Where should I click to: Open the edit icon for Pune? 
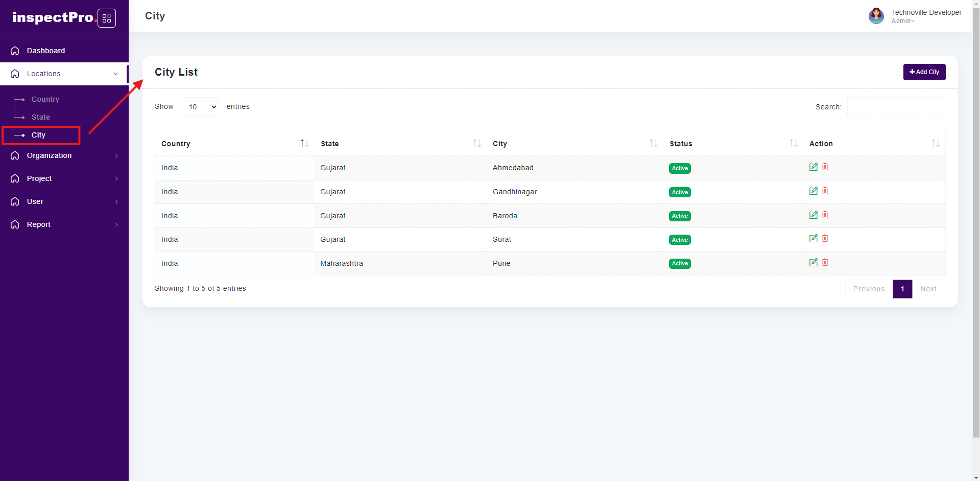813,262
